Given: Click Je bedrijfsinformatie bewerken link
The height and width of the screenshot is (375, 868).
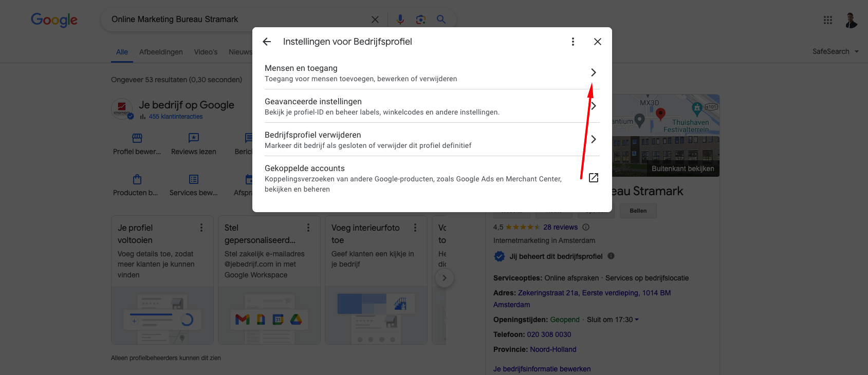Looking at the screenshot, I should click(542, 369).
